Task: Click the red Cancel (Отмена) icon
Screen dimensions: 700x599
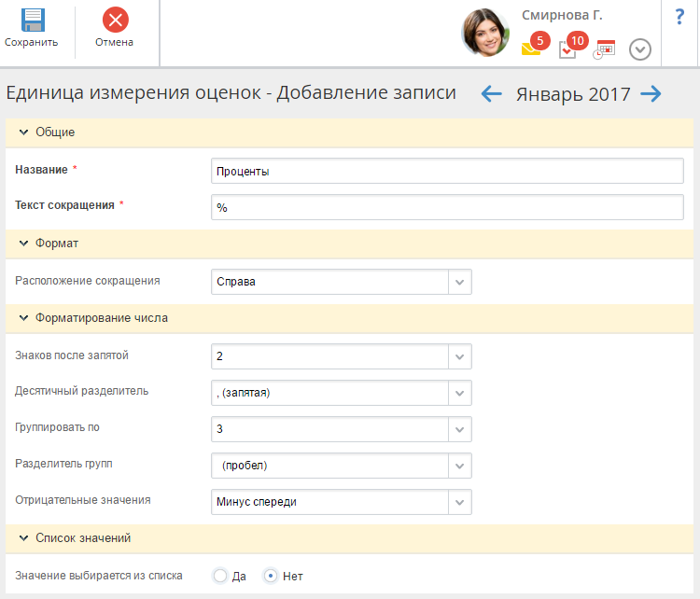Action: (x=115, y=21)
